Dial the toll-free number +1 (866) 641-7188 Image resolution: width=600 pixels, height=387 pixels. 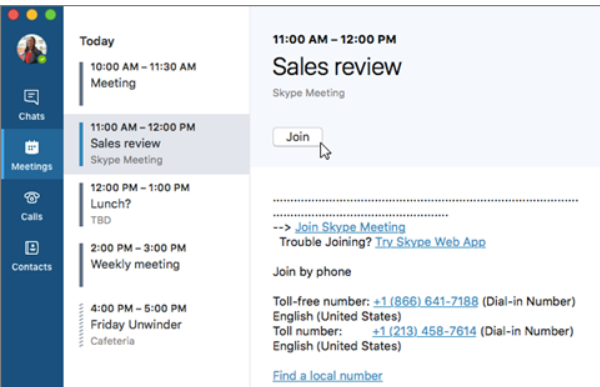click(x=426, y=302)
